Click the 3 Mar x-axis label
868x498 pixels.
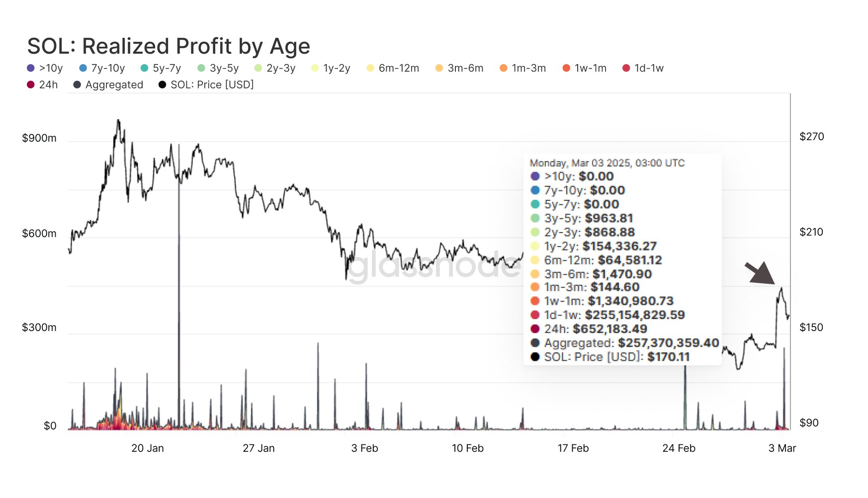(782, 448)
